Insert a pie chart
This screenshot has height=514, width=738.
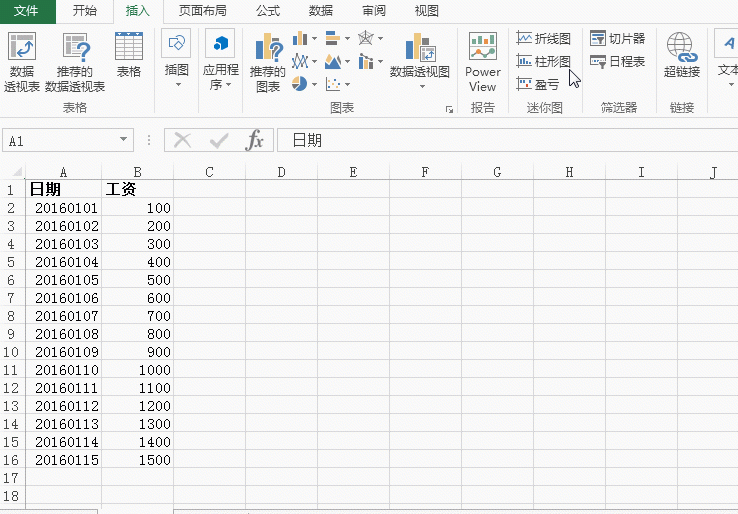click(300, 84)
